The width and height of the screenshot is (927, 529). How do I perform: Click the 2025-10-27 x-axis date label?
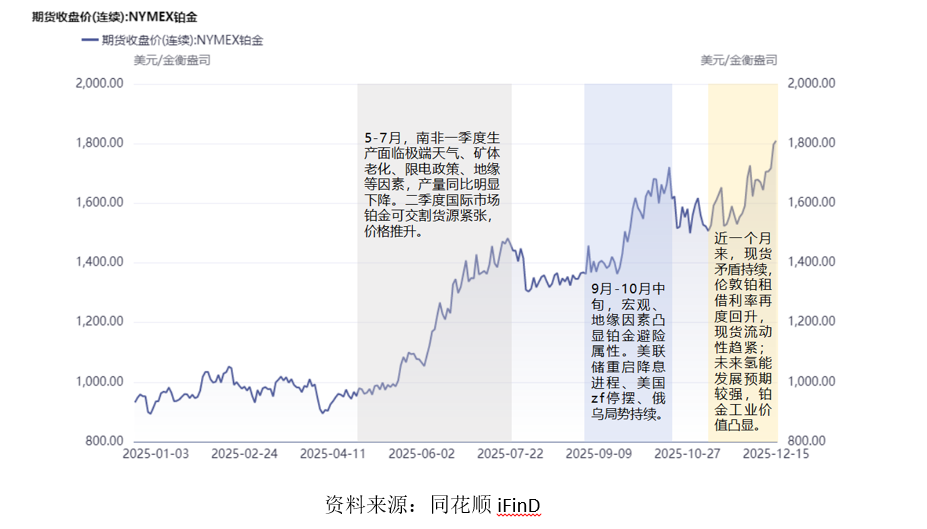pos(687,454)
